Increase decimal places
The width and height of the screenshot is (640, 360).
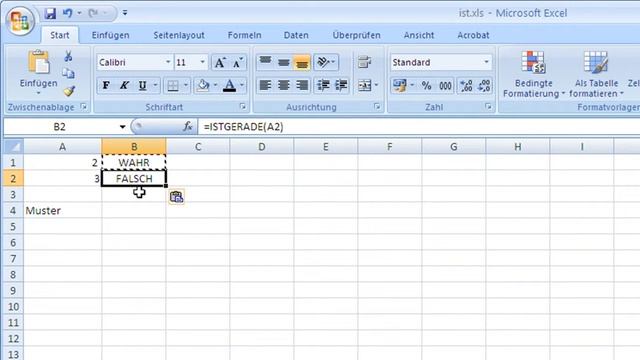coord(466,85)
